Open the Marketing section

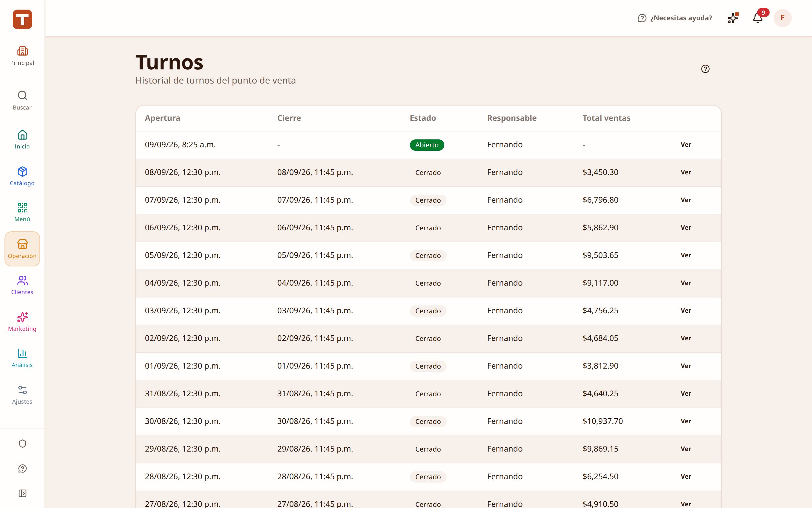pos(22,322)
